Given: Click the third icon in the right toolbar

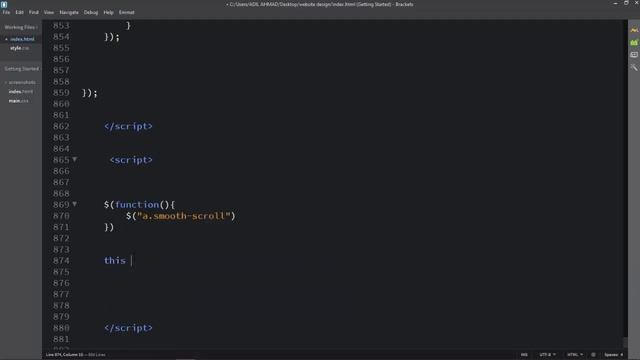Looking at the screenshot, I should tap(634, 55).
